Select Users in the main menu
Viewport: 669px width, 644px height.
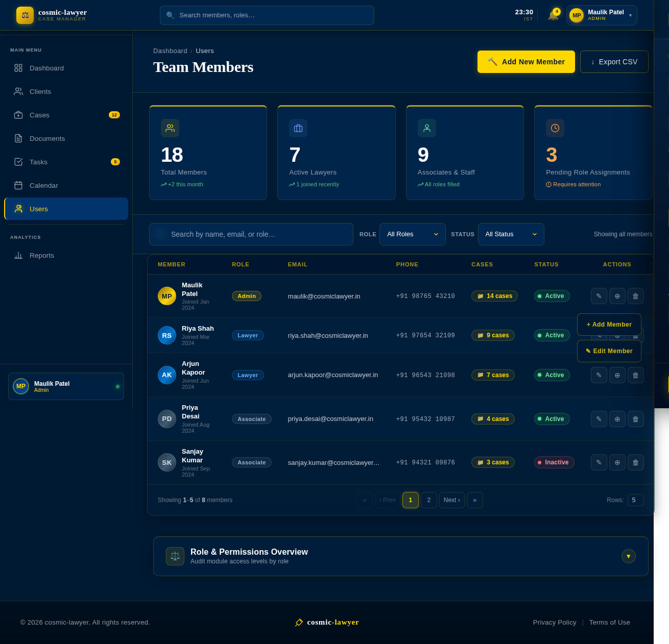39,209
